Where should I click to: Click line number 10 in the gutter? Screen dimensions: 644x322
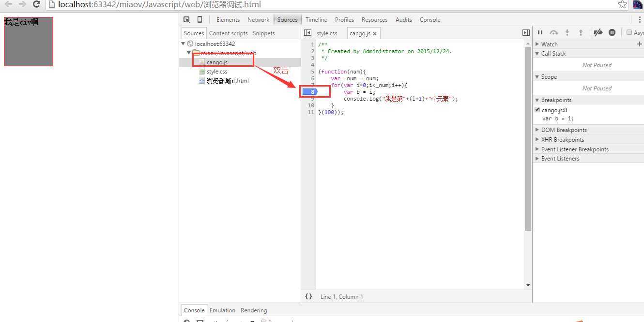pos(311,105)
